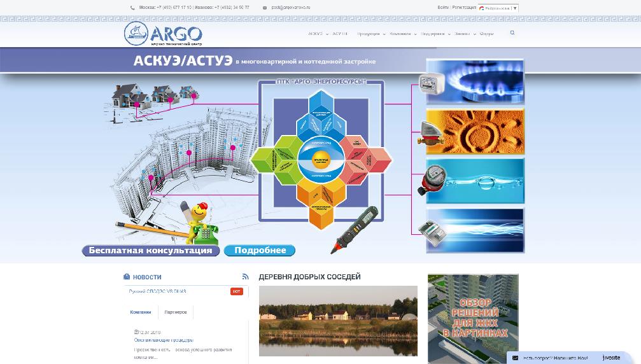The image size is (641, 364).
Task: Click the Бесплатная консультация button
Action: 151,251
